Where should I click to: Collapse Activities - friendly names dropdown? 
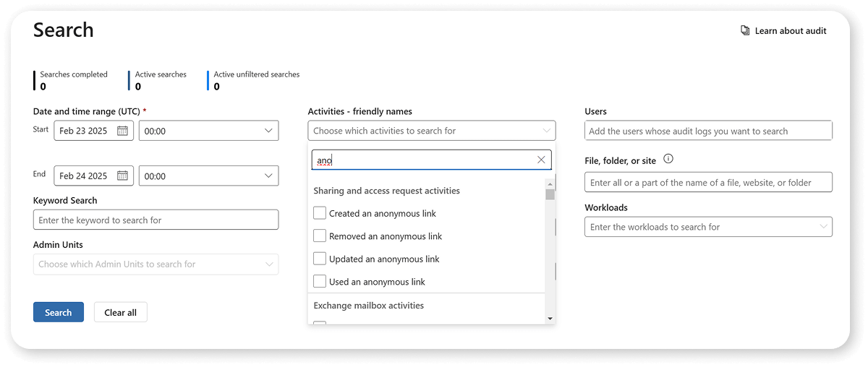546,131
